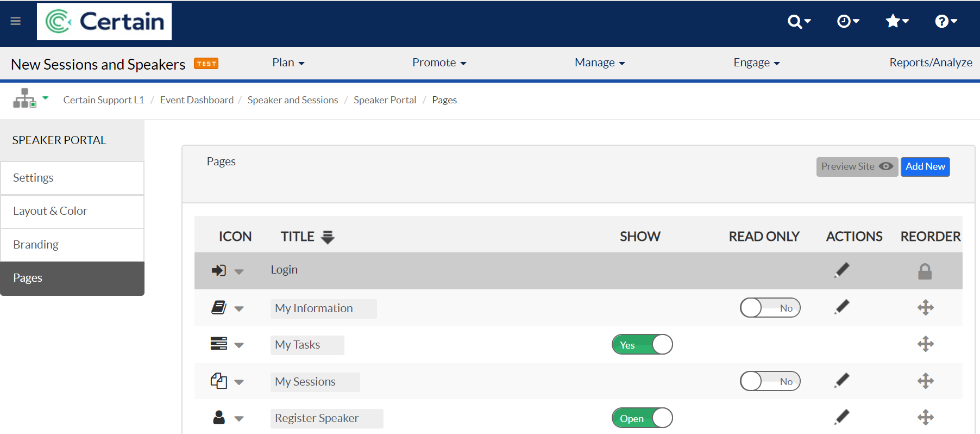
Task: Expand the My Information icon dropdown
Action: (239, 309)
